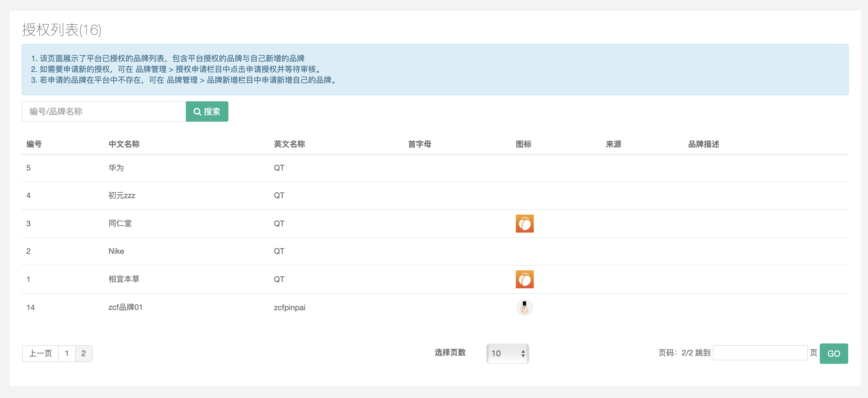
Task: Click the number 5 cell for 华为
Action: [x=28, y=168]
